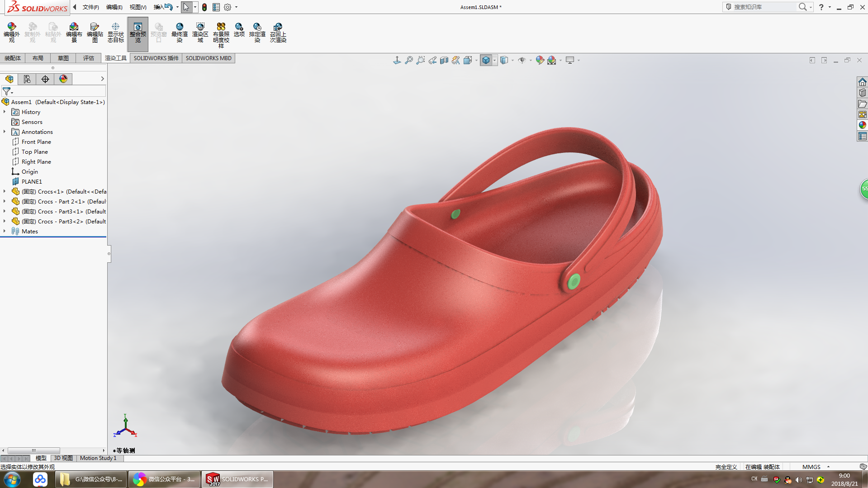Click the Zoom to Fit magnifier icon
Viewport: 868px width, 488px height.
click(x=408, y=60)
